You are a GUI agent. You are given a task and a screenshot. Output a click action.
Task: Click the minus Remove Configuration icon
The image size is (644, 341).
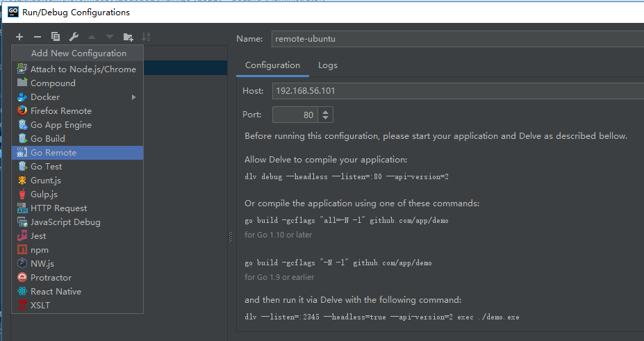point(38,37)
